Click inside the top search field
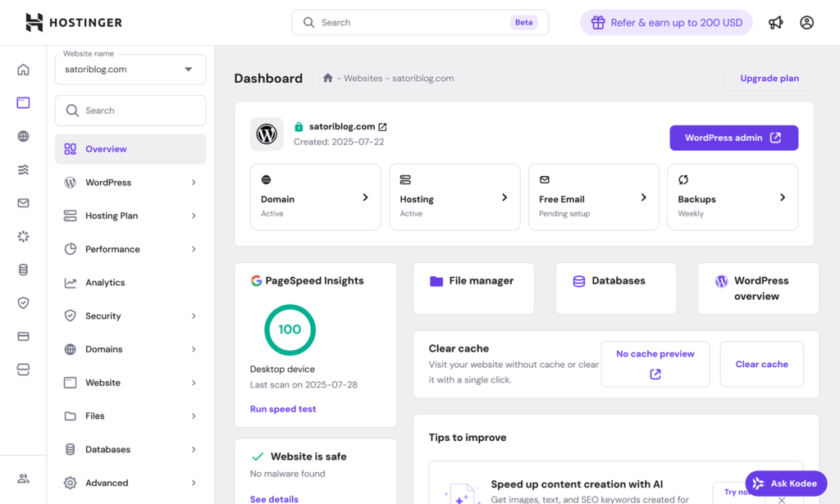Screen dimensions: 840x504 [419, 22]
